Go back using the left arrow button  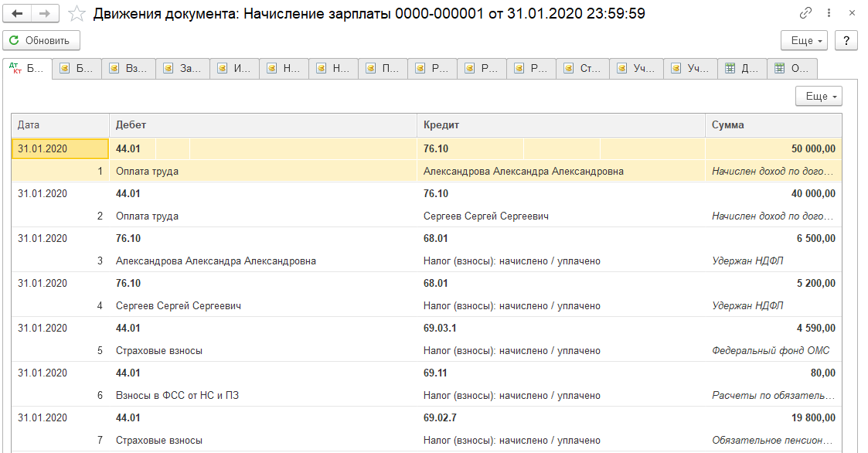coord(18,14)
